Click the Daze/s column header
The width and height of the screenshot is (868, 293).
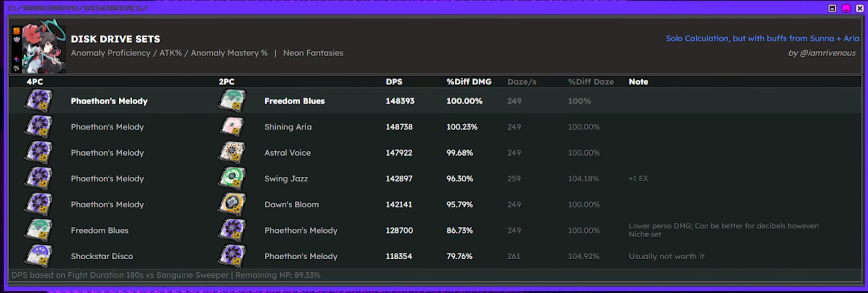click(522, 81)
